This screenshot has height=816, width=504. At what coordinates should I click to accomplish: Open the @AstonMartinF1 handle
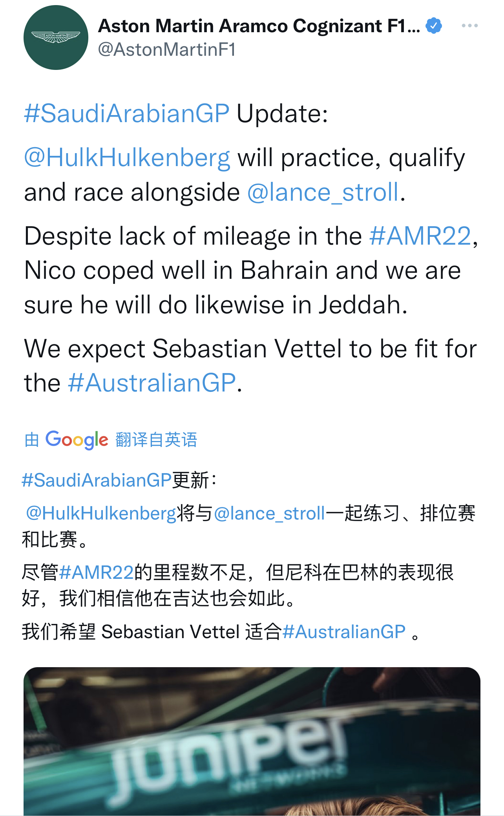[167, 50]
